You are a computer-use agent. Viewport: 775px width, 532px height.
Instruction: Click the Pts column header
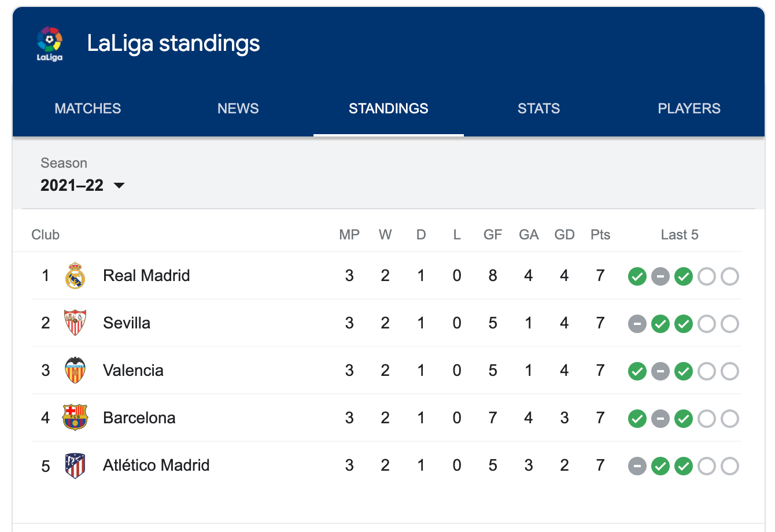pyautogui.click(x=600, y=235)
